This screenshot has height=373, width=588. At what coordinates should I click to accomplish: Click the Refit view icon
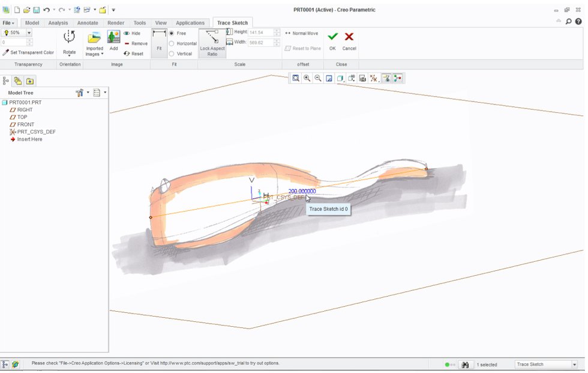pos(296,78)
